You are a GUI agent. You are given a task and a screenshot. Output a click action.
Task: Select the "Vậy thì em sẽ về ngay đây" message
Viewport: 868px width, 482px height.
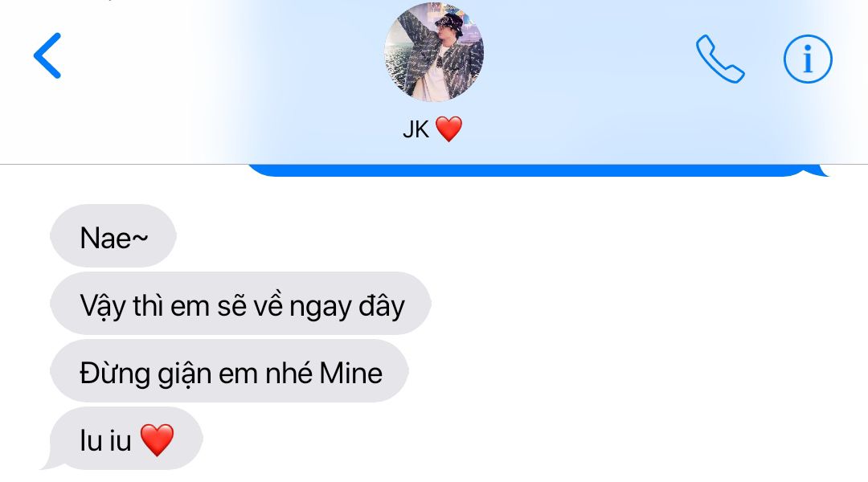tap(240, 303)
